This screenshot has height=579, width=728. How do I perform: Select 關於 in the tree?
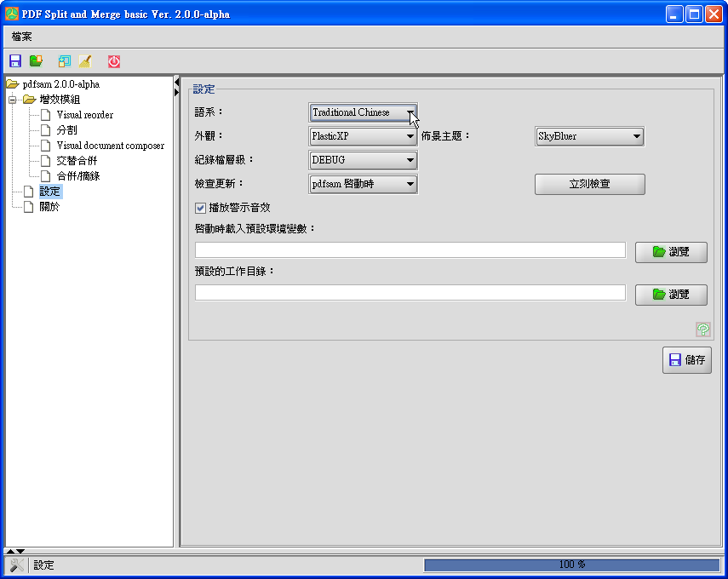coord(49,207)
